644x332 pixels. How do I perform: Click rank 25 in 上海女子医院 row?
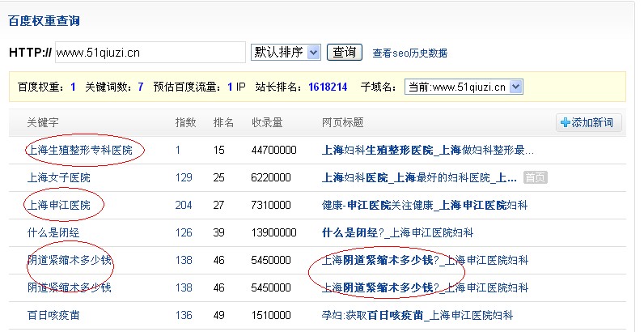click(x=219, y=177)
